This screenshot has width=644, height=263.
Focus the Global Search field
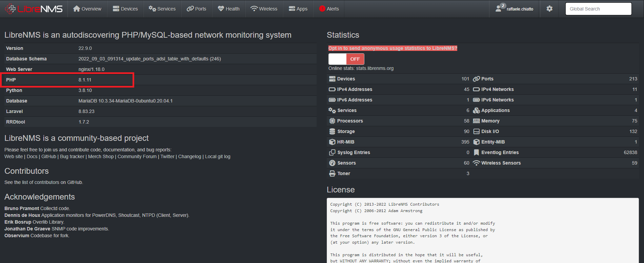click(x=598, y=9)
